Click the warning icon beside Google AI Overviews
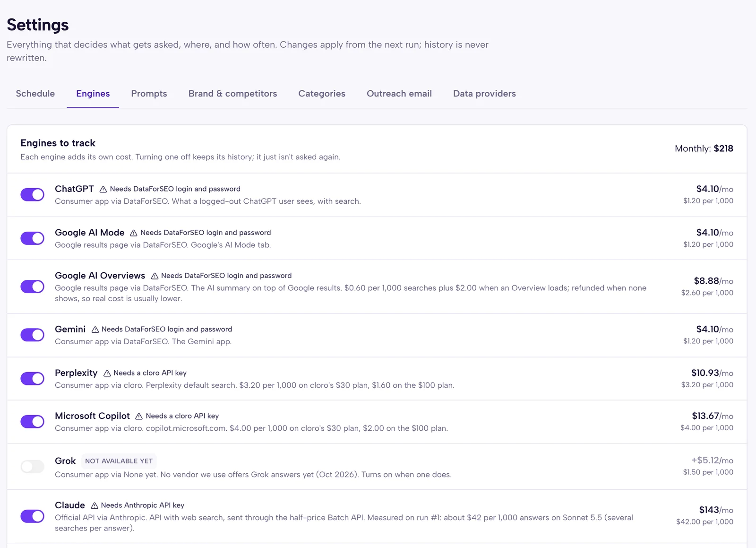 pos(155,276)
